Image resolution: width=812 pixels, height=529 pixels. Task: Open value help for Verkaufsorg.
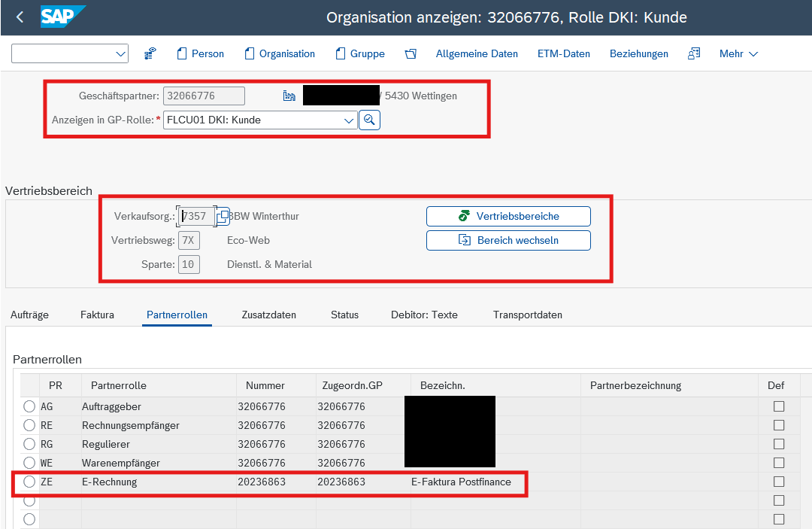[x=223, y=216]
